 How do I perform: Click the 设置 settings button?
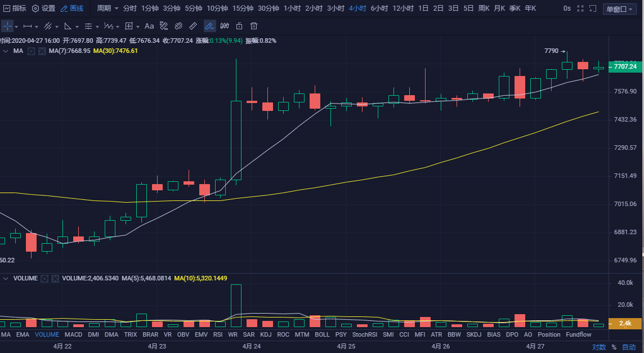click(43, 8)
